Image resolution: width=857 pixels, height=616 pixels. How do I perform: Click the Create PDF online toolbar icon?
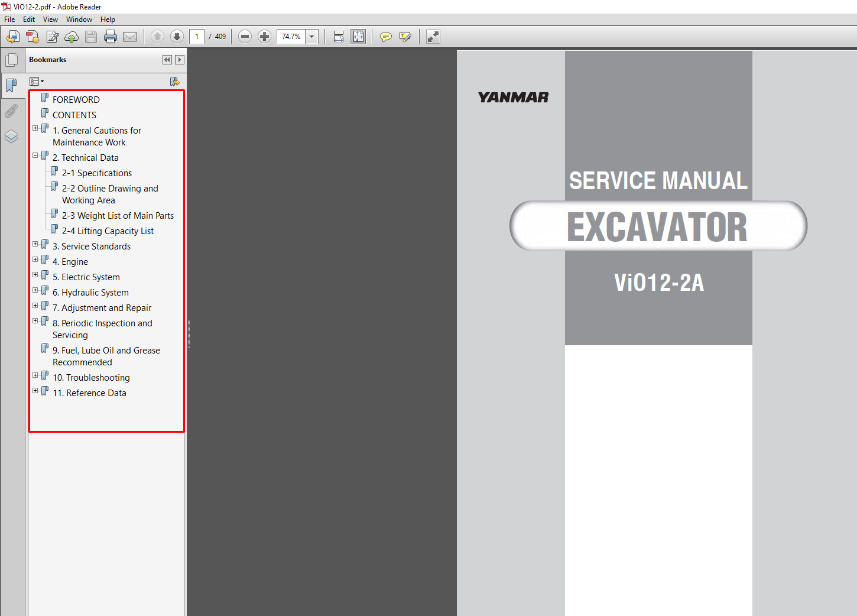(12, 37)
